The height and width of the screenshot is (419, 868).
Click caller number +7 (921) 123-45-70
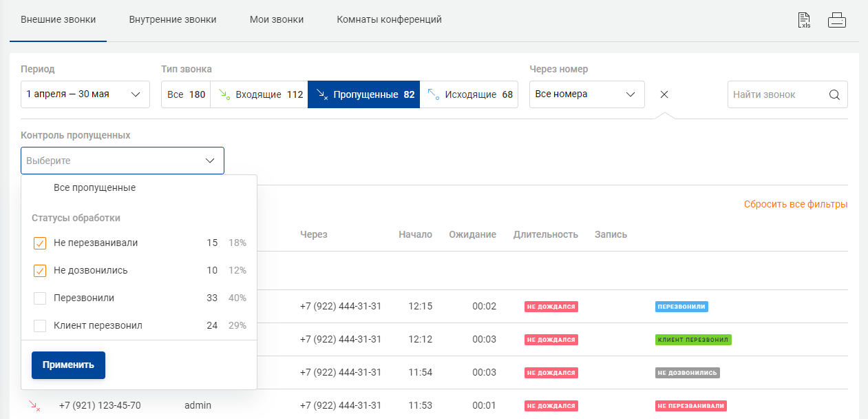point(100,405)
